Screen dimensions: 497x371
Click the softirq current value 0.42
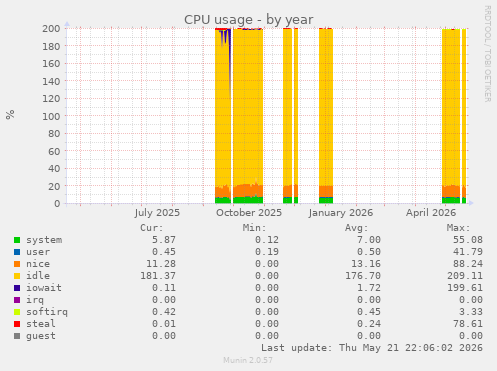tap(164, 312)
